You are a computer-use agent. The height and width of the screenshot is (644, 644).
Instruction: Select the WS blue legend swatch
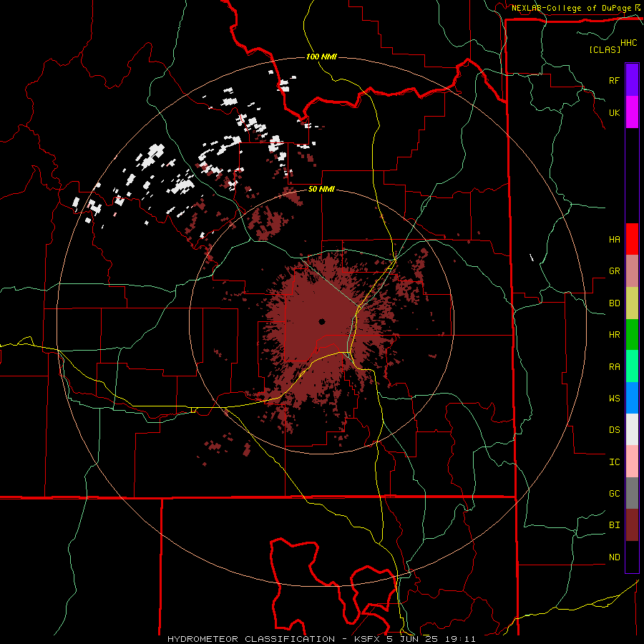click(632, 398)
